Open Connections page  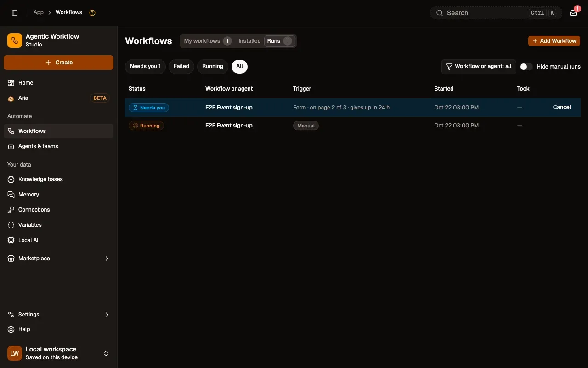pyautogui.click(x=58, y=210)
